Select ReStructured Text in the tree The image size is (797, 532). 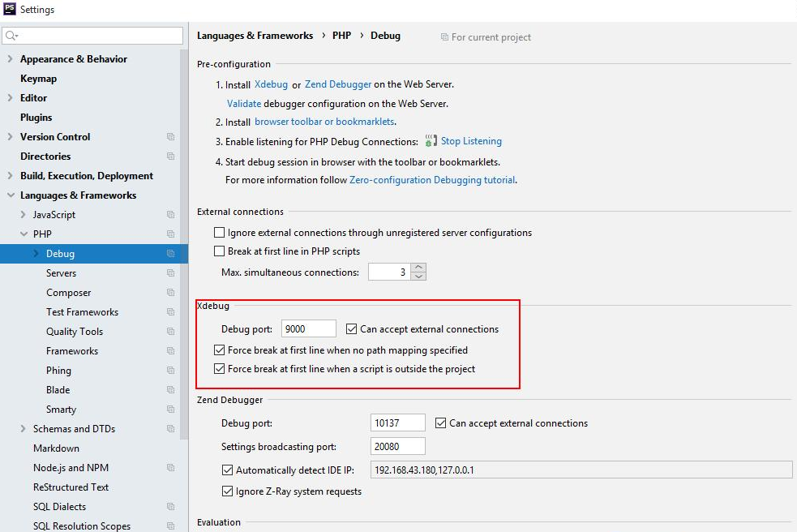(71, 487)
